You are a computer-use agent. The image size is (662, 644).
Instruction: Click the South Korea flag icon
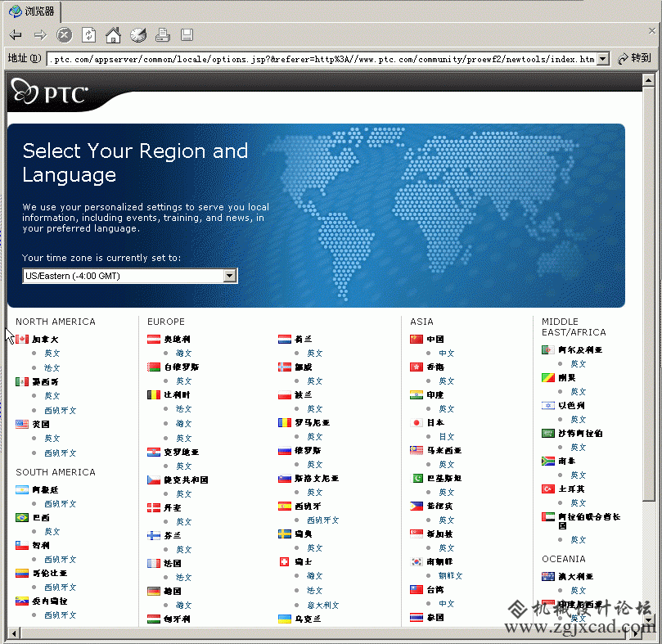coord(417,561)
